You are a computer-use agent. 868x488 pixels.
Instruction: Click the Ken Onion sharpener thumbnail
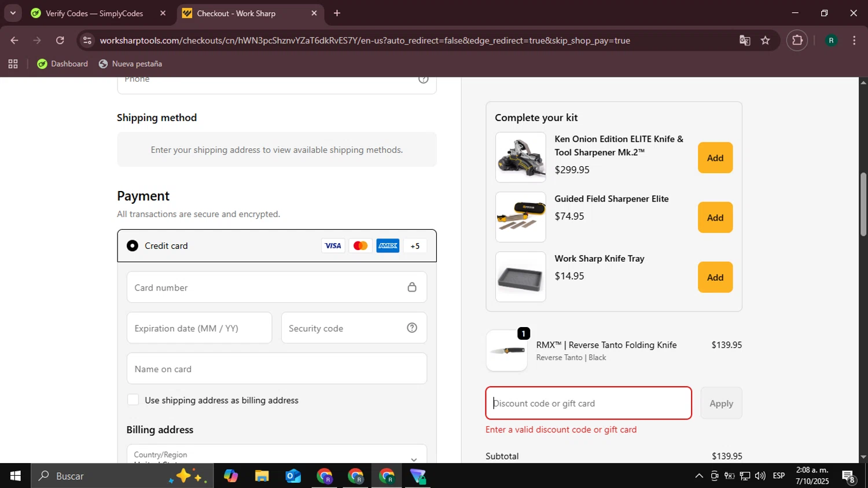click(x=521, y=157)
